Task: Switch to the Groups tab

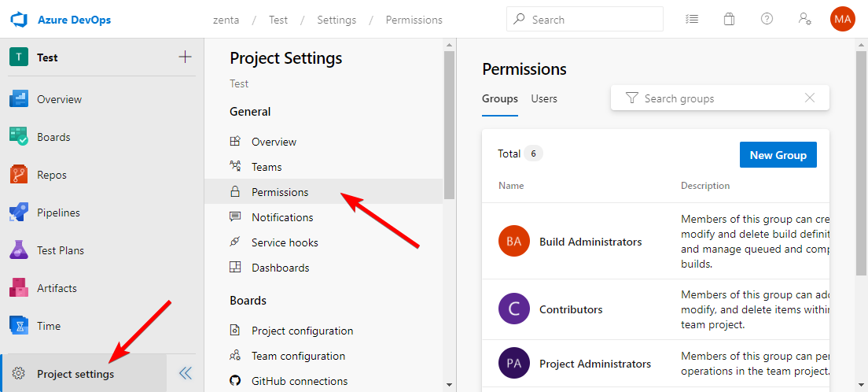Action: [500, 98]
